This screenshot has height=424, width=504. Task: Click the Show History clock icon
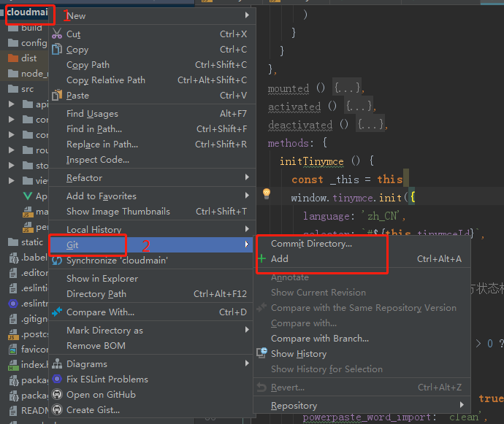click(x=262, y=353)
